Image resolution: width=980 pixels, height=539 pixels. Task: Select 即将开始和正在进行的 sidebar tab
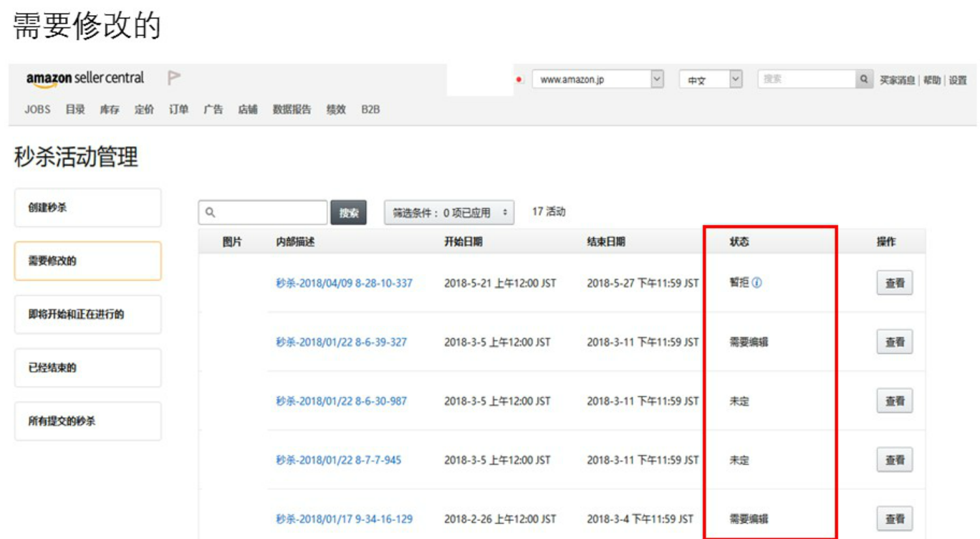coord(87,315)
